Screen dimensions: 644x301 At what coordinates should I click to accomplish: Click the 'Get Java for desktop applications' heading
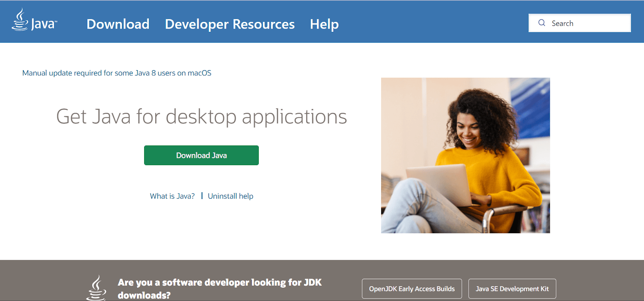coord(201,117)
